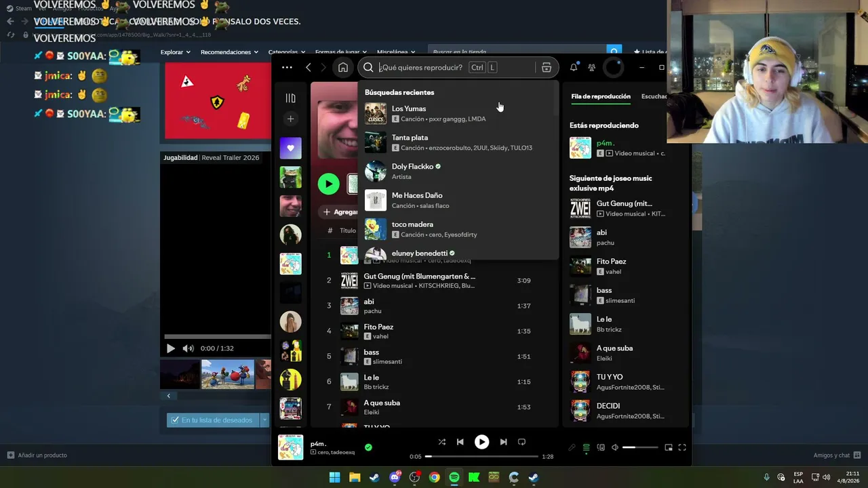Image resolution: width=868 pixels, height=488 pixels.
Task: Select recent search 'Tanta plata'
Action: pos(458,142)
